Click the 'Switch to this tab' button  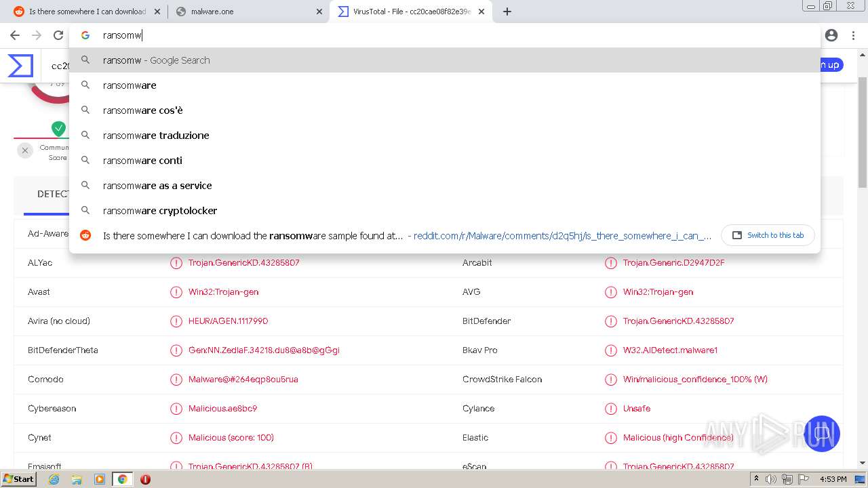pyautogui.click(x=768, y=235)
